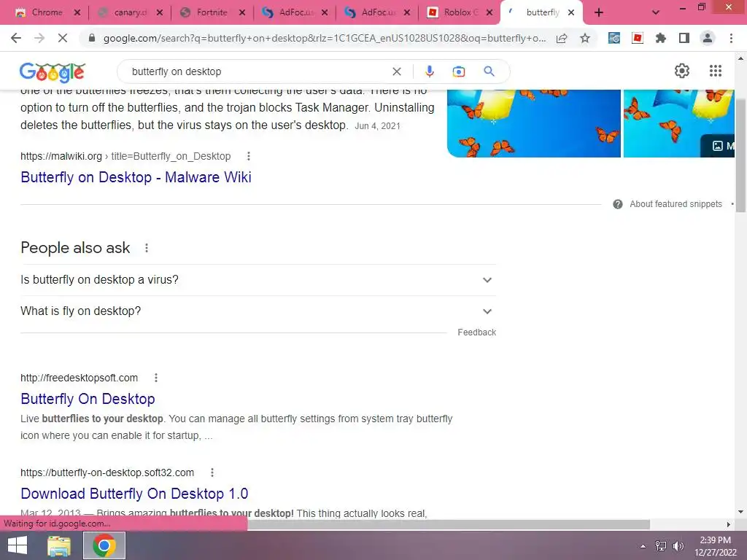Go back to the previous page
The height and width of the screenshot is (560, 747).
pyautogui.click(x=16, y=38)
